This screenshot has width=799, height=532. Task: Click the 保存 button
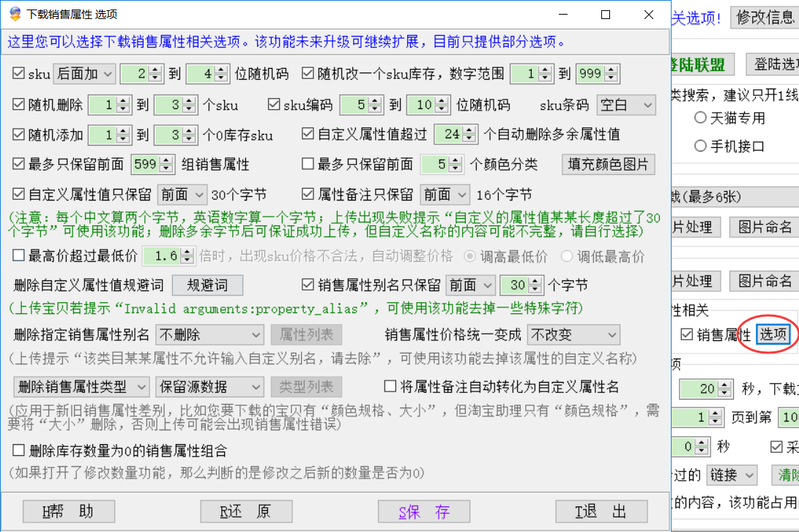pyautogui.click(x=423, y=512)
